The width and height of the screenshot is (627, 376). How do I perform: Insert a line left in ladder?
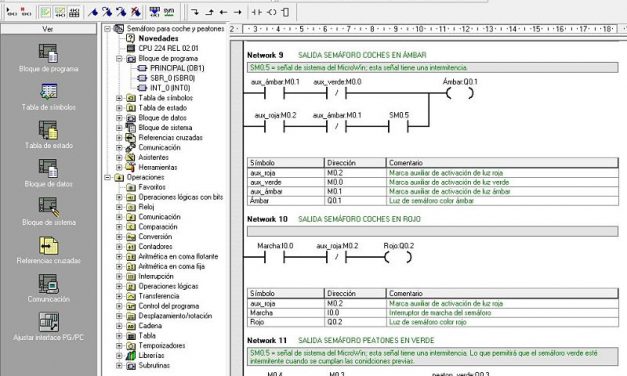[x=224, y=12]
